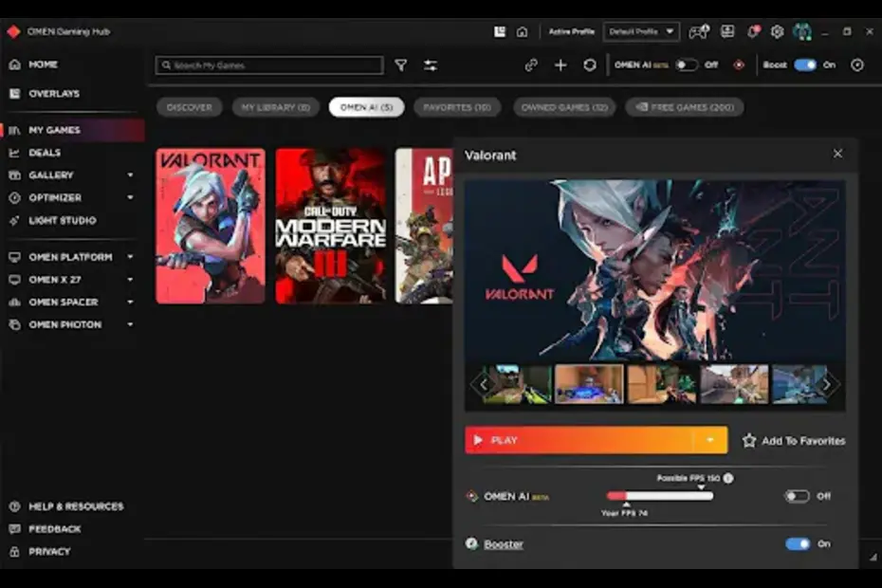Click the circular icon right of Boost
Screen dimensions: 882x588
[x=857, y=65]
